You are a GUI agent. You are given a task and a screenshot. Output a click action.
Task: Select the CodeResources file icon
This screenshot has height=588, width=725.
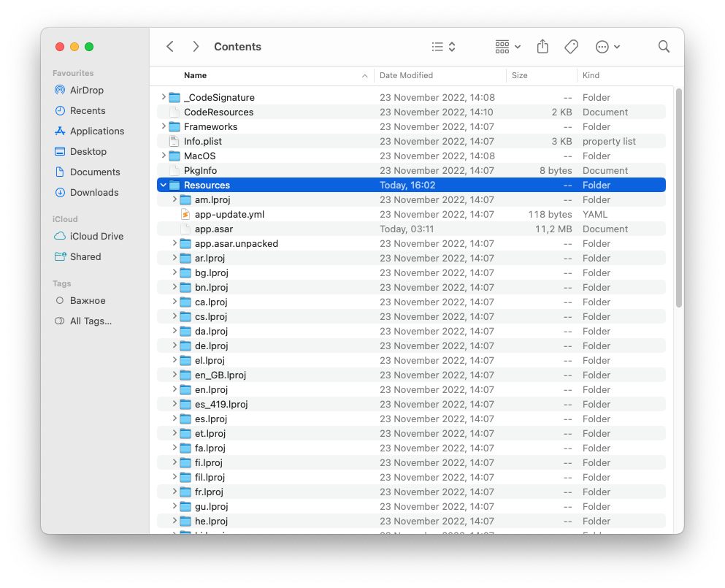(x=174, y=112)
